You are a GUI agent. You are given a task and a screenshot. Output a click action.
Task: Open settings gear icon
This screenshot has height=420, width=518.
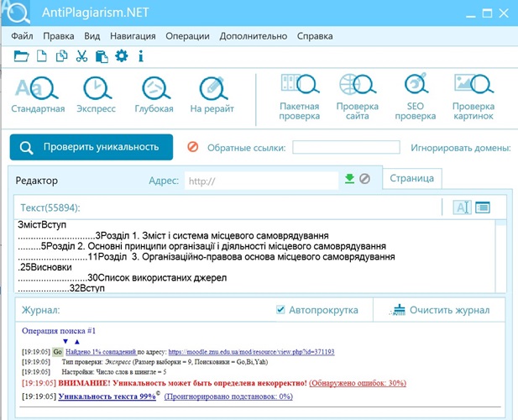122,55
